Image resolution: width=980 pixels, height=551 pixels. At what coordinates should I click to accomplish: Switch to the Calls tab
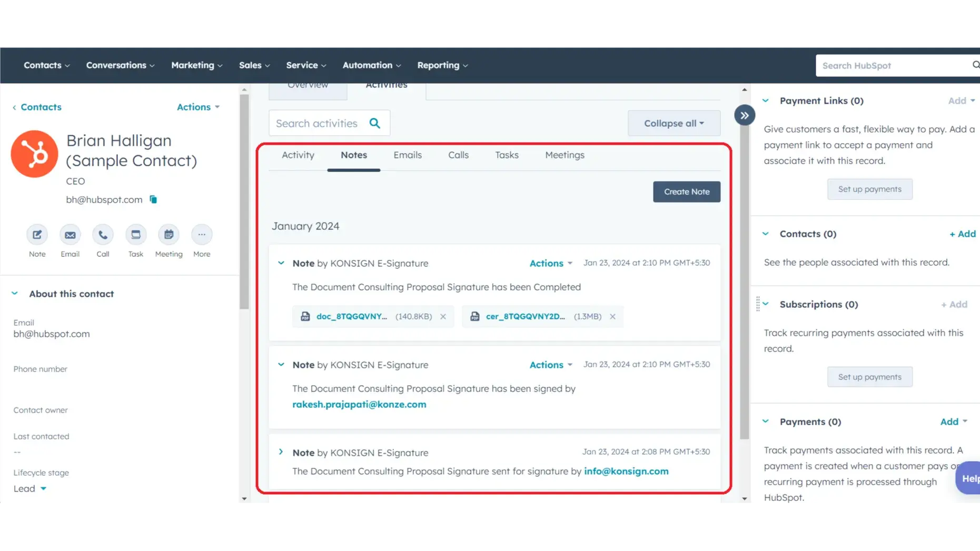pyautogui.click(x=458, y=155)
